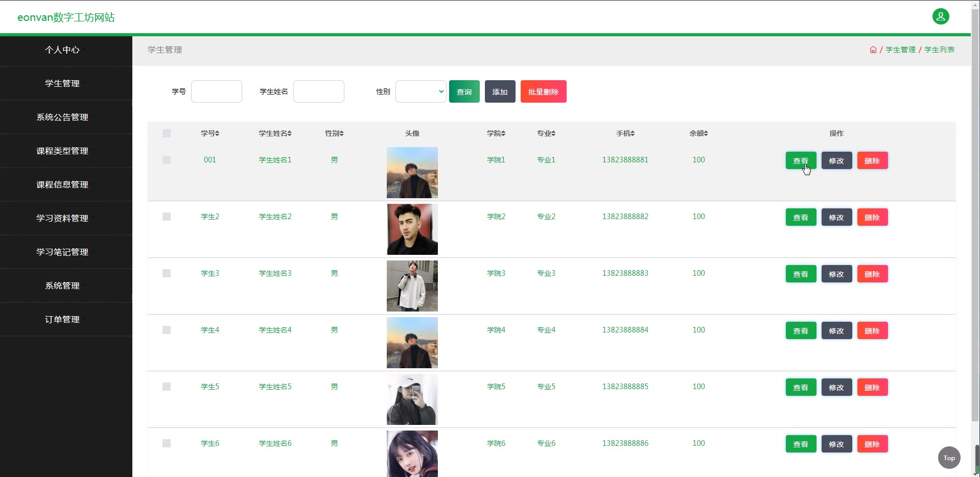View details of 学生2
This screenshot has height=477, width=980.
[801, 217]
